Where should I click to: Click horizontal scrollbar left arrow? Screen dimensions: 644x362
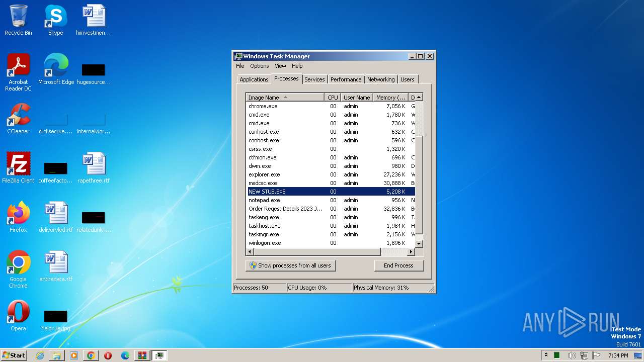coord(250,251)
